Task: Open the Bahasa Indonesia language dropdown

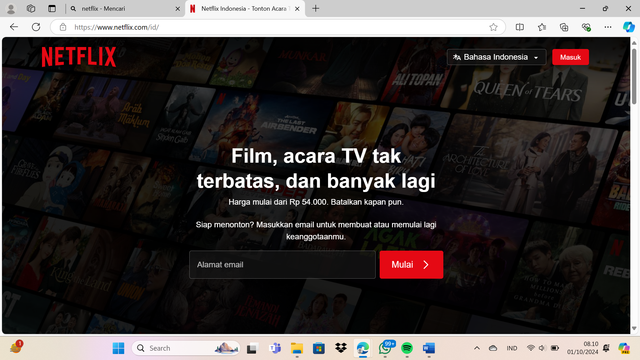Action: (x=496, y=57)
